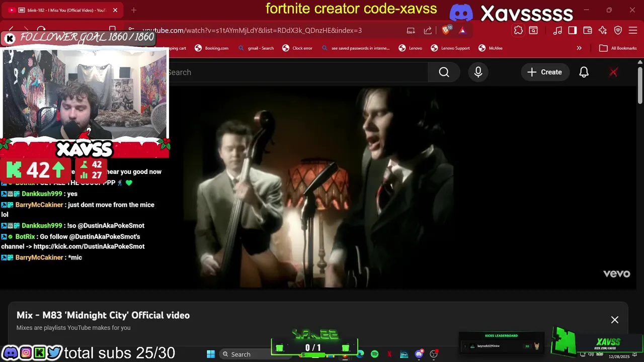Screen dimensions: 644x362
Task: Click the YouTube search magnifier button
Action: [444, 72]
